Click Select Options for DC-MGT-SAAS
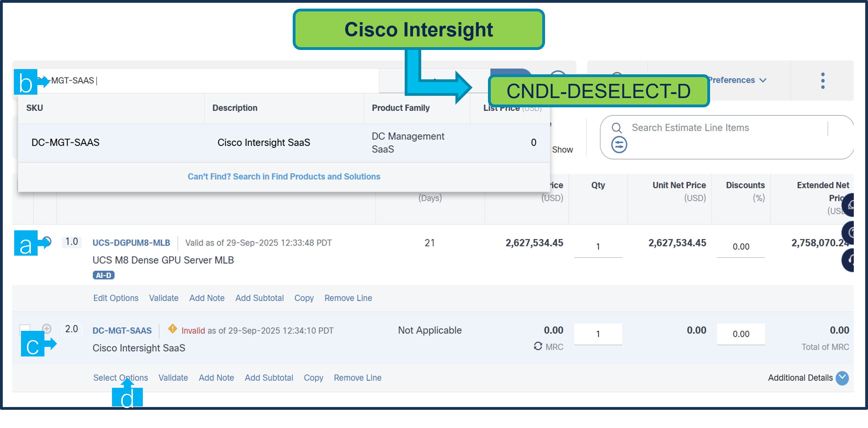Screen dimensions: 868x428 [x=120, y=378]
